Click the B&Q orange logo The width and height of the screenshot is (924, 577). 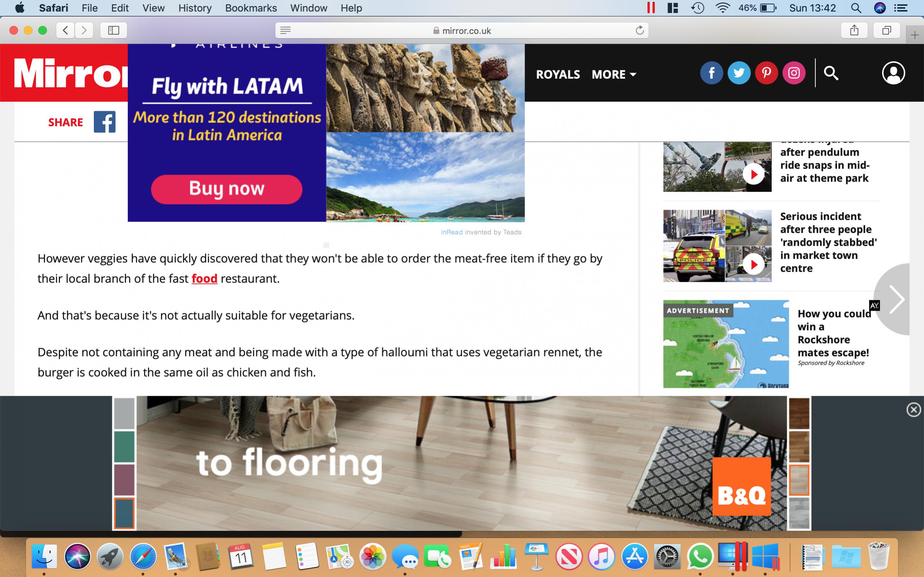click(742, 486)
